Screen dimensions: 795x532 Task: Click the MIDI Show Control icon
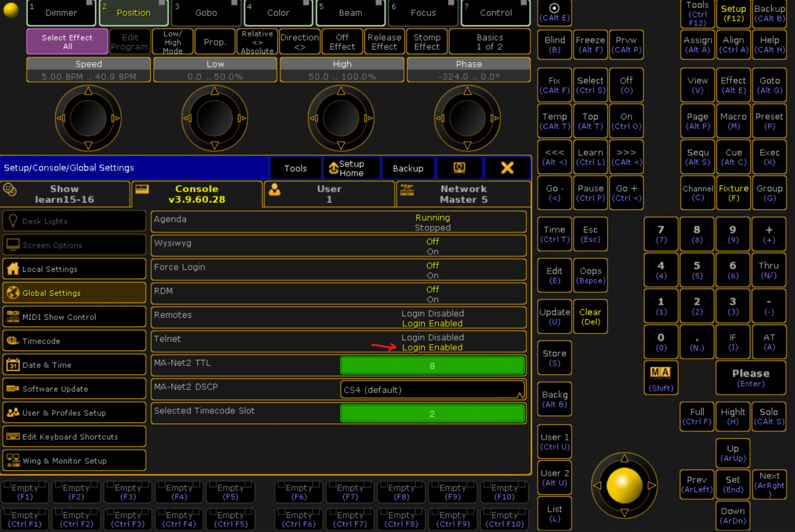pyautogui.click(x=13, y=317)
